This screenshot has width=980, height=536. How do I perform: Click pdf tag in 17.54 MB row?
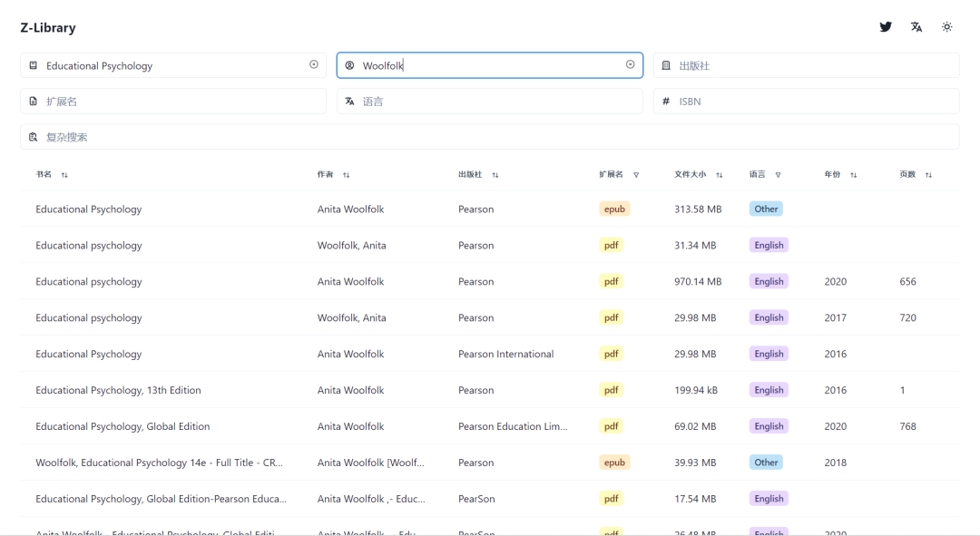coord(611,499)
